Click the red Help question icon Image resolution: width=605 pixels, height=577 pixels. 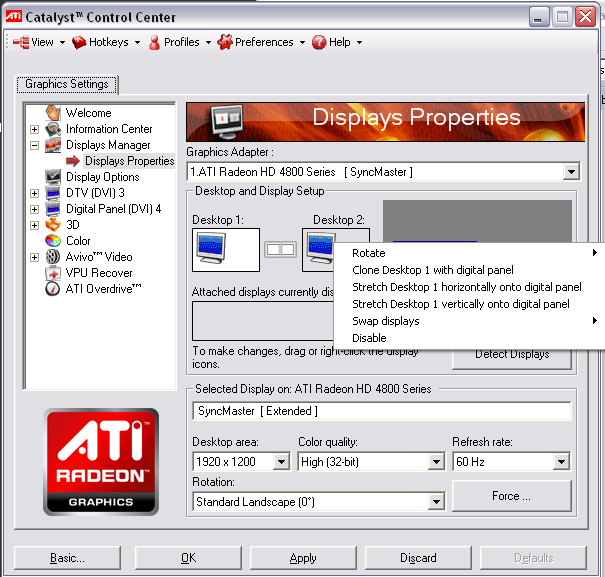tap(319, 42)
